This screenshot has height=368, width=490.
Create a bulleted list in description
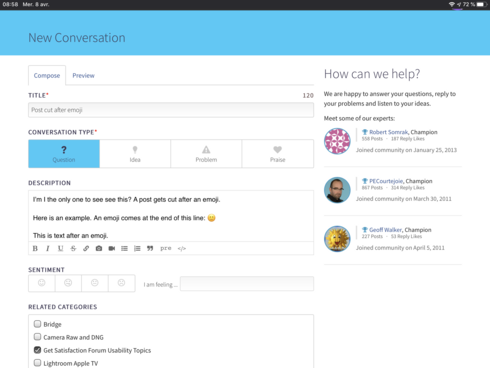click(124, 248)
